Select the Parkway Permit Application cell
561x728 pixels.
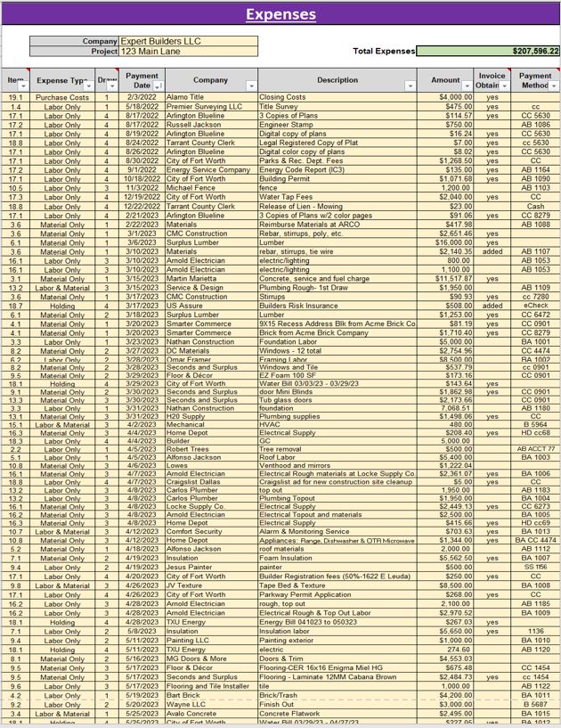pyautogui.click(x=337, y=594)
